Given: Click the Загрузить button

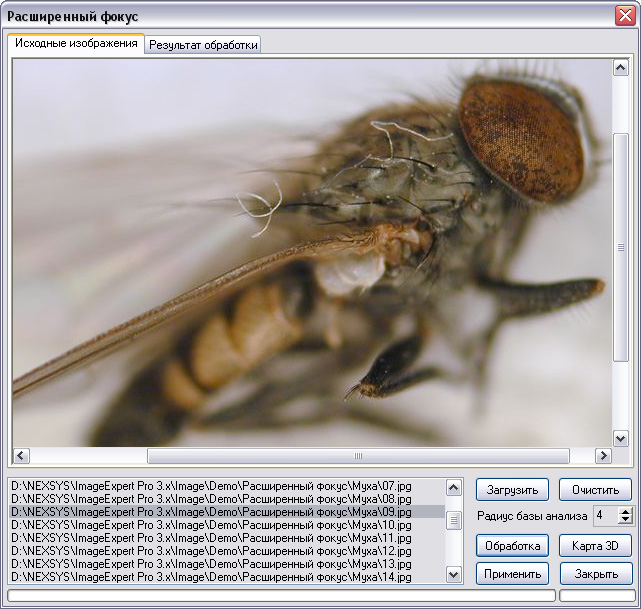Looking at the screenshot, I should (512, 490).
